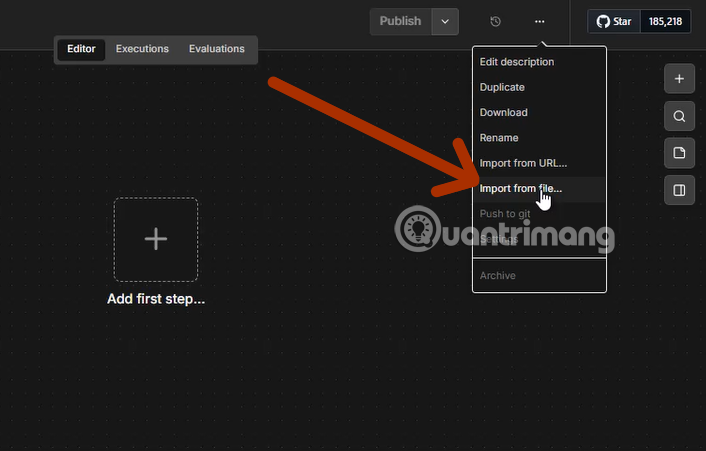Open the canvas search magnifier icon
This screenshot has width=706, height=451.
point(679,116)
